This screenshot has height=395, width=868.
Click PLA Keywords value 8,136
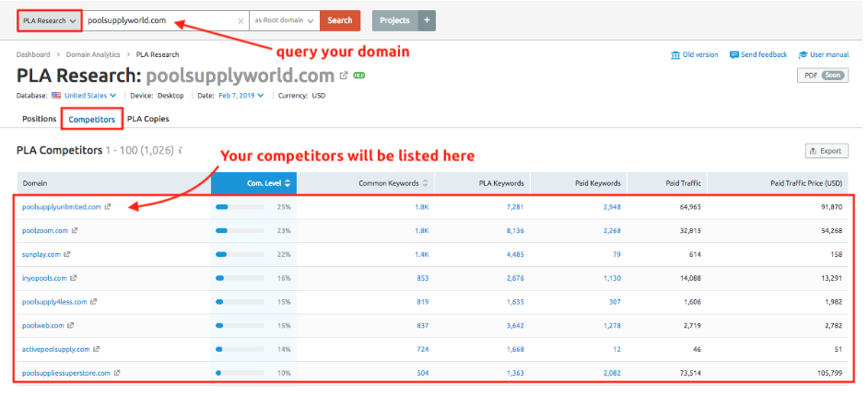(515, 231)
